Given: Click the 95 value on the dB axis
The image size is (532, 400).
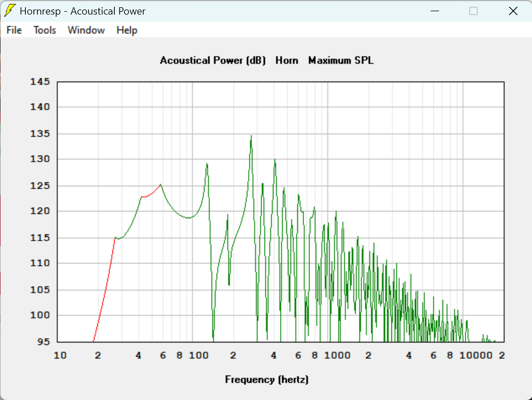Looking at the screenshot, I should click(44, 342).
